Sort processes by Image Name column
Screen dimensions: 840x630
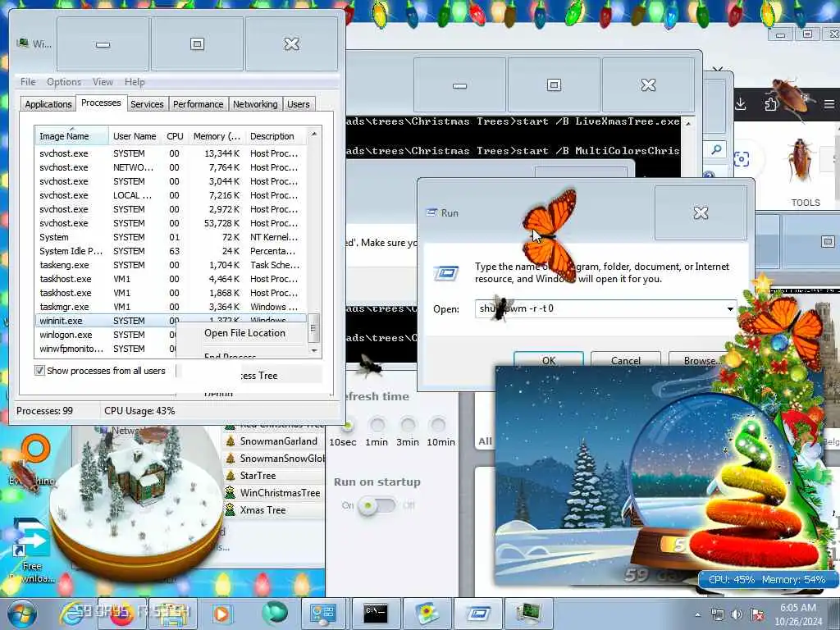click(x=71, y=136)
